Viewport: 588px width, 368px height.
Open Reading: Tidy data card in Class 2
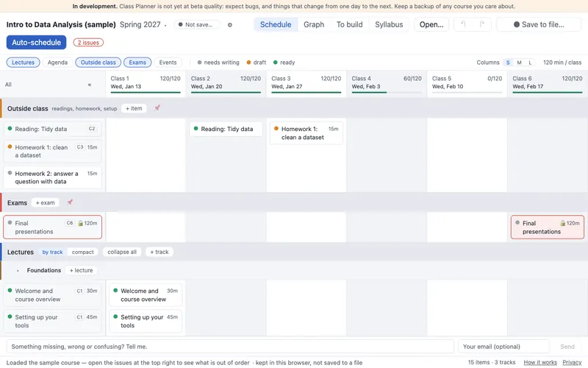click(x=226, y=129)
